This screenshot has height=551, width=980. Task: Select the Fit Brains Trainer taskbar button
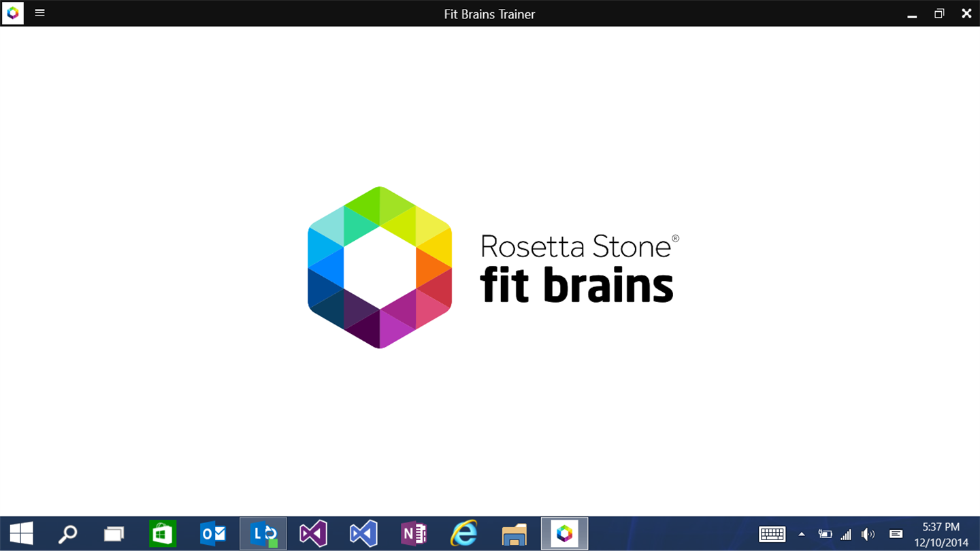click(565, 534)
